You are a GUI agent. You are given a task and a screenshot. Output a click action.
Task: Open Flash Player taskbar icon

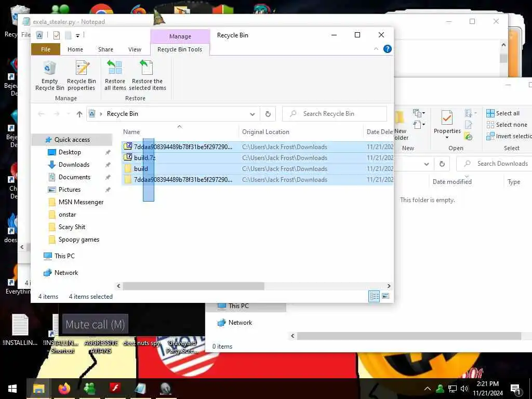point(115,388)
